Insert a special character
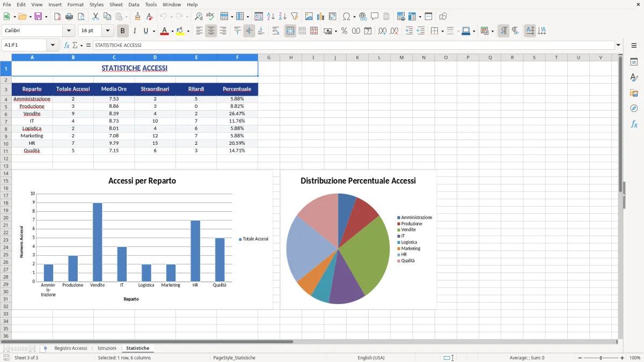This screenshot has height=362, width=644. tap(346, 16)
